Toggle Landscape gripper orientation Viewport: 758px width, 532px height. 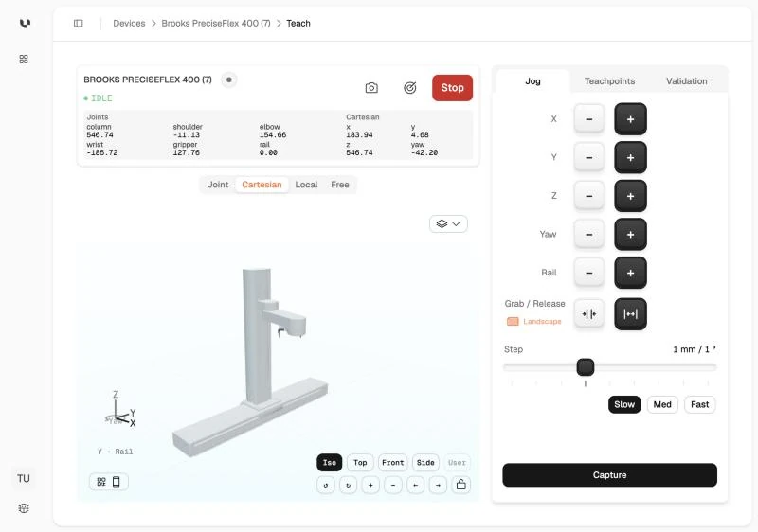pos(534,322)
